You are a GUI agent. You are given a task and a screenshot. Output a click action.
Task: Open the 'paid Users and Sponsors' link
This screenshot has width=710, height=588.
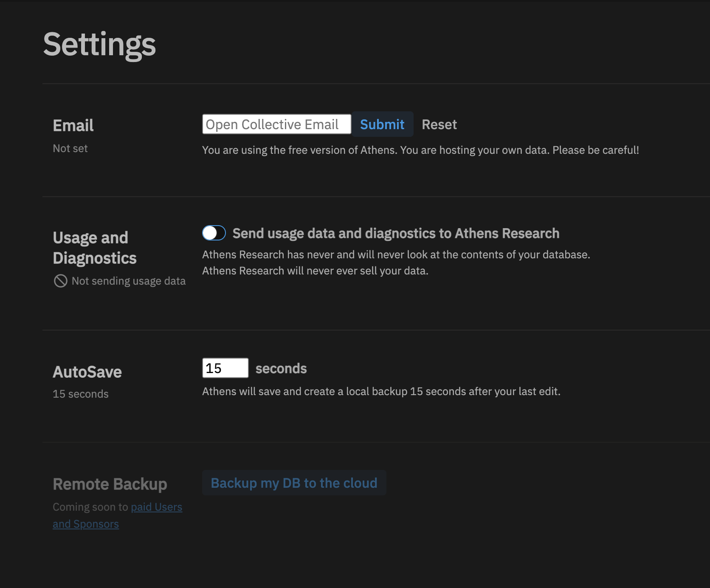coord(156,507)
